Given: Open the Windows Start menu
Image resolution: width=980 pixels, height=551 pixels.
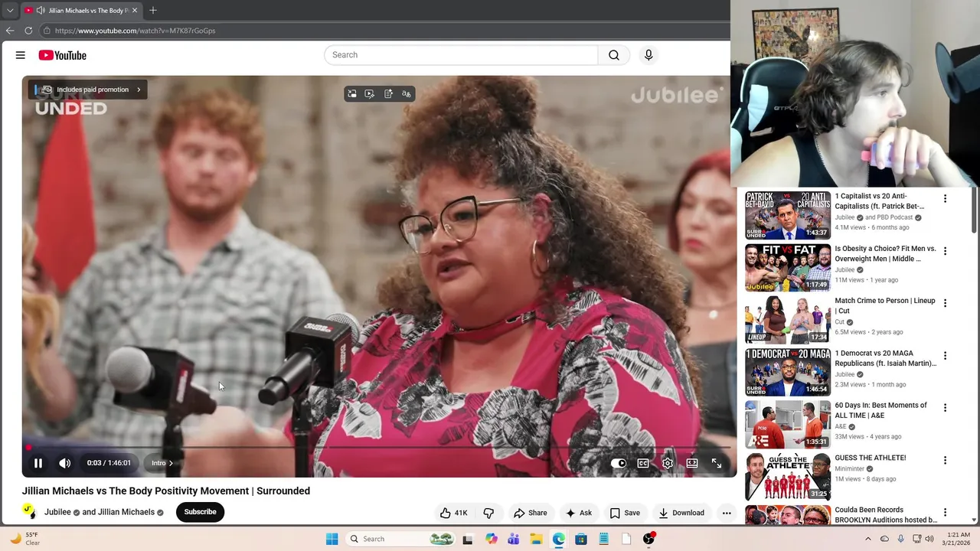Looking at the screenshot, I should coord(332,539).
